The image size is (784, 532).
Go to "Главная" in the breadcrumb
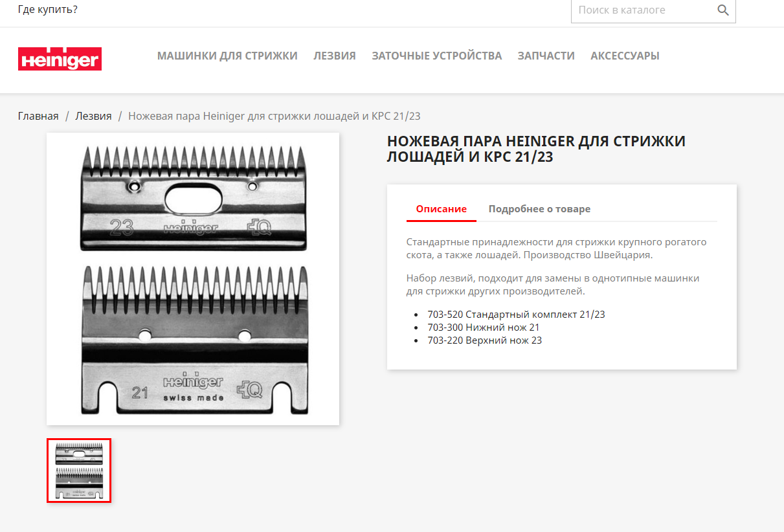(x=38, y=116)
